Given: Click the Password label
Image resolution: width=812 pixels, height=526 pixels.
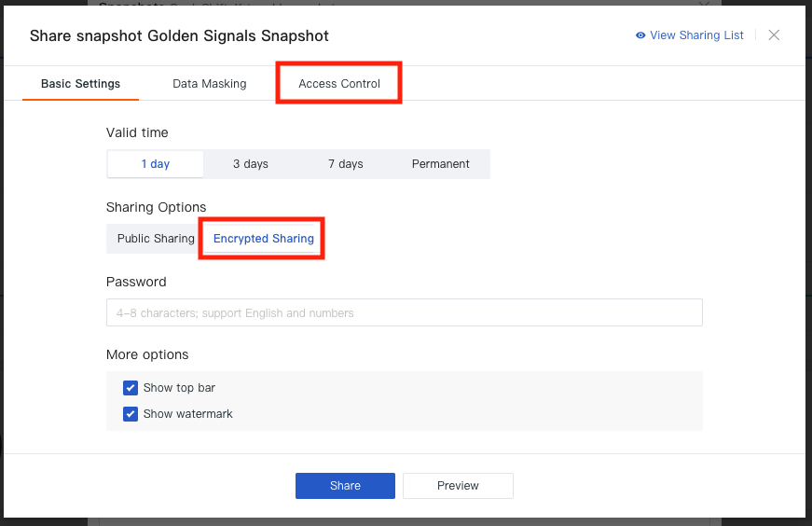Looking at the screenshot, I should [x=136, y=282].
